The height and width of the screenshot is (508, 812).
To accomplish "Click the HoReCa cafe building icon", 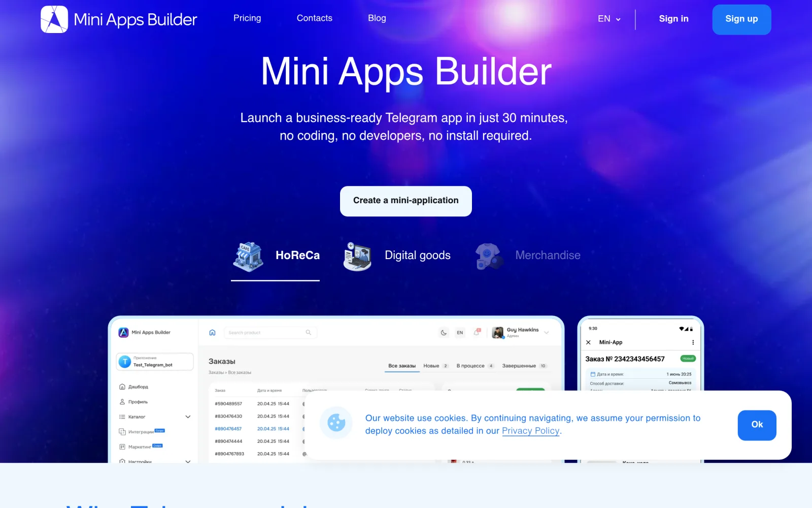I will (x=248, y=256).
